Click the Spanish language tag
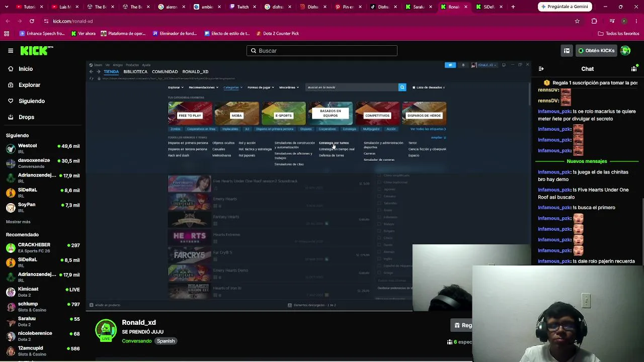Image resolution: width=644 pixels, height=362 pixels. click(x=166, y=341)
